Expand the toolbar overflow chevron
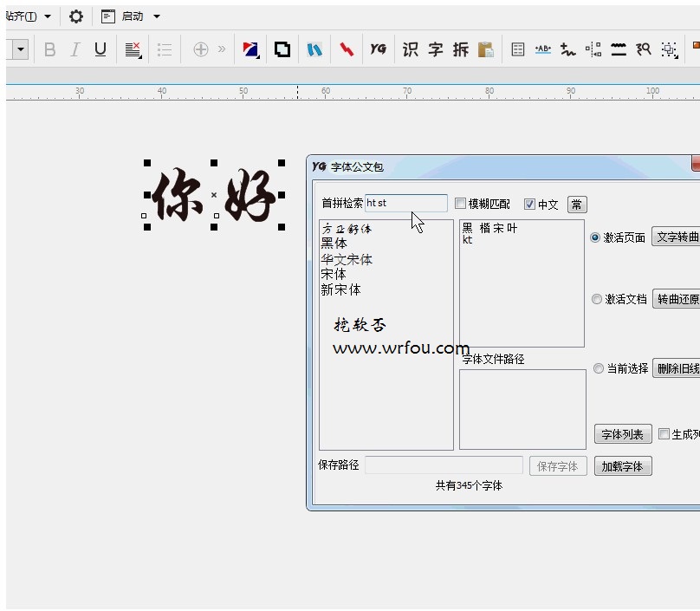The image size is (700, 611). (222, 49)
